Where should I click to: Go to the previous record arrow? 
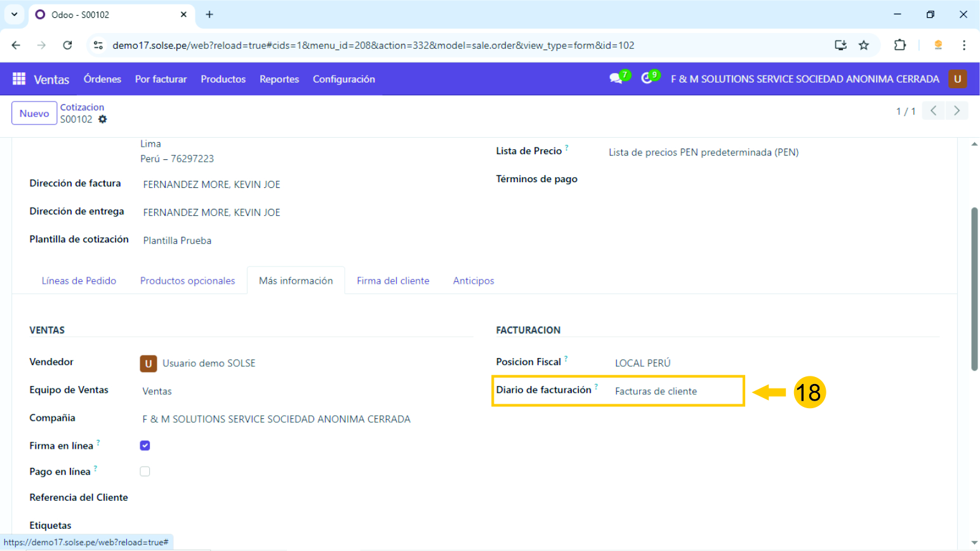point(933,110)
